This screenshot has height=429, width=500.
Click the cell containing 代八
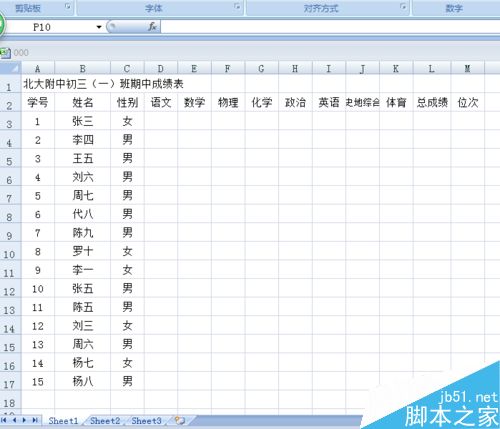pyautogui.click(x=82, y=214)
